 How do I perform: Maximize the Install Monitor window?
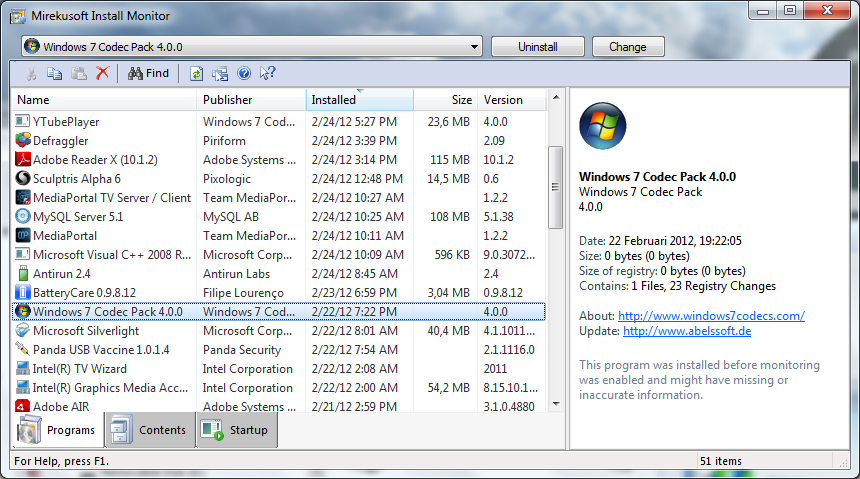coord(790,10)
